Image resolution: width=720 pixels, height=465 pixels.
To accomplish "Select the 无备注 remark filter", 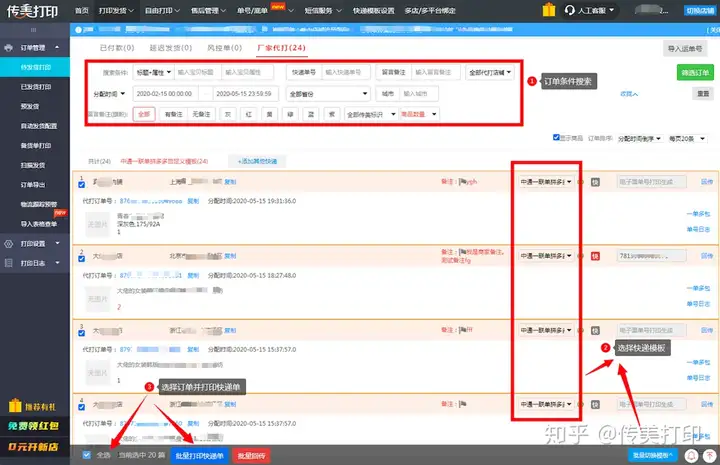I will [201, 114].
